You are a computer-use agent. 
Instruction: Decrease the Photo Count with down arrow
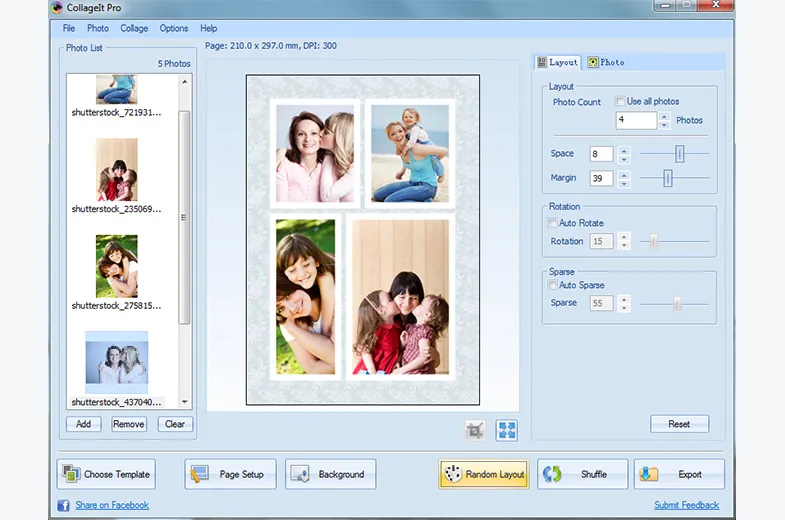664,125
